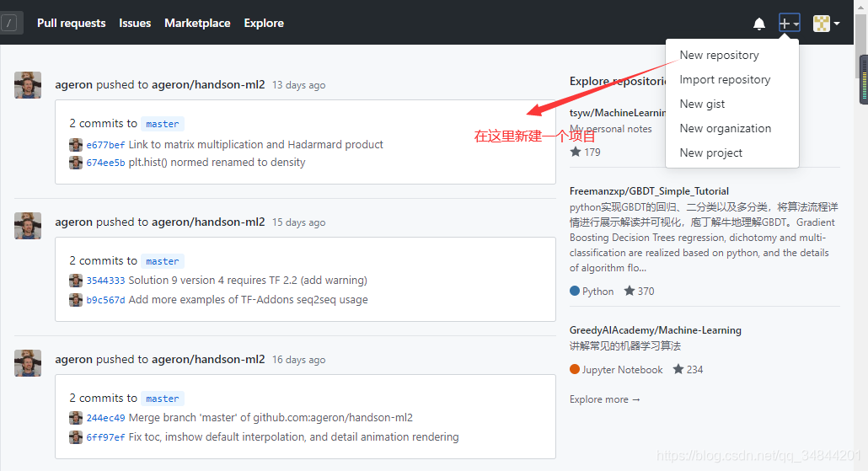Open Marketplace in the top bar

pos(197,24)
